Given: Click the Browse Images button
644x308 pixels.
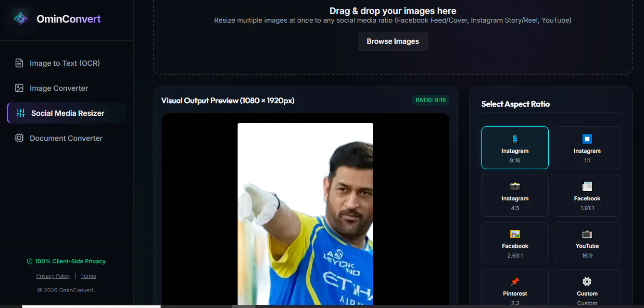Looking at the screenshot, I should (393, 41).
